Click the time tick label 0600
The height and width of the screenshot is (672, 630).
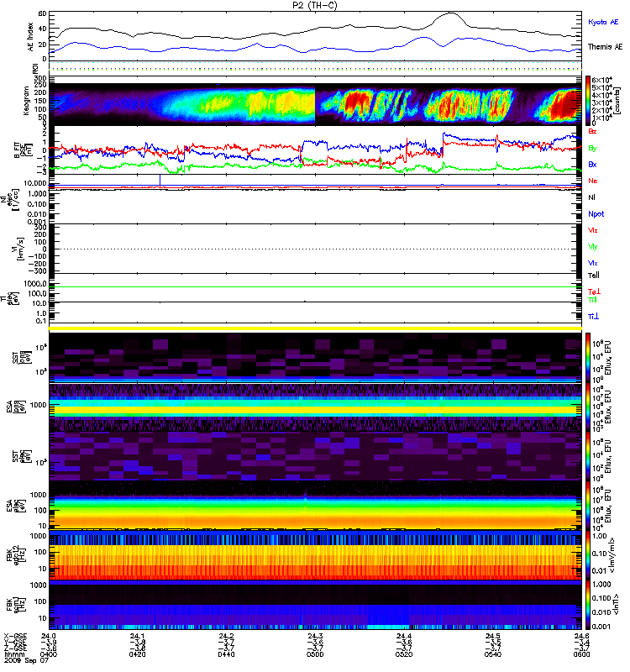[581, 654]
